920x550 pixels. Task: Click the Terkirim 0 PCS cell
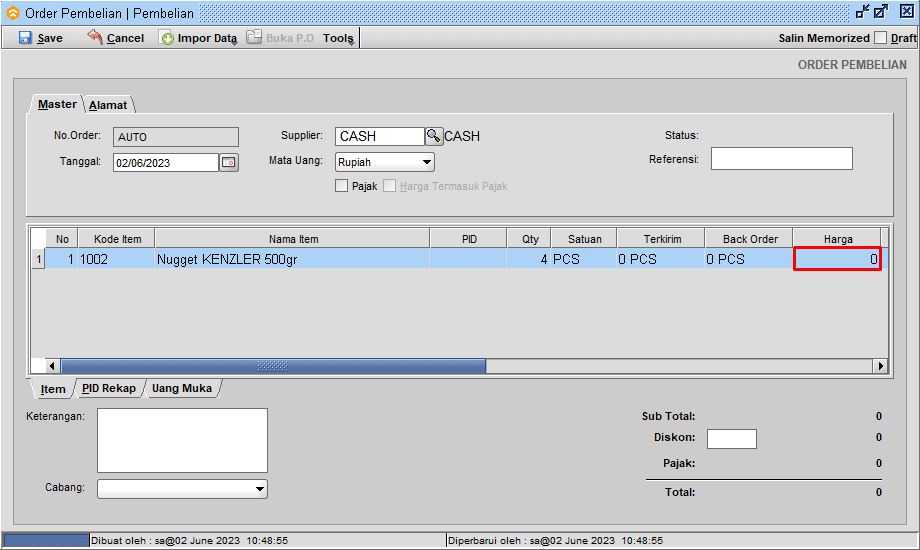pos(660,259)
